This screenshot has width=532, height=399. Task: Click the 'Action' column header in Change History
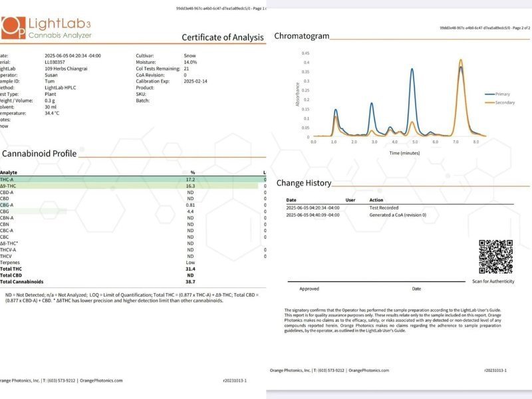click(376, 200)
